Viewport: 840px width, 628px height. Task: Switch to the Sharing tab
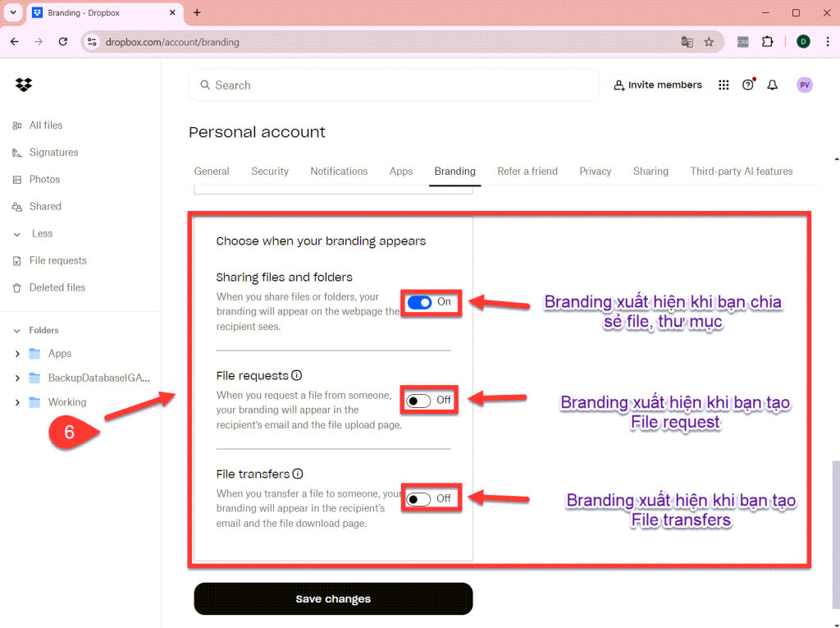[651, 171]
